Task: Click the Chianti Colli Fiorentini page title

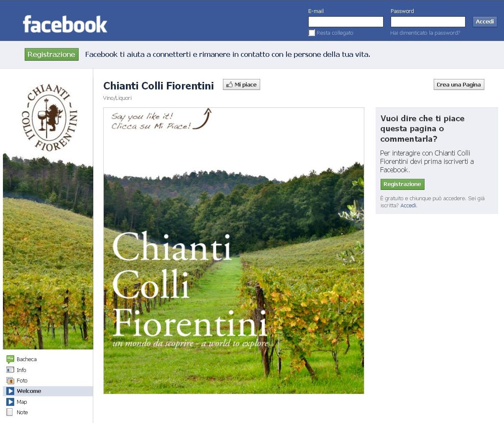Action: [159, 86]
